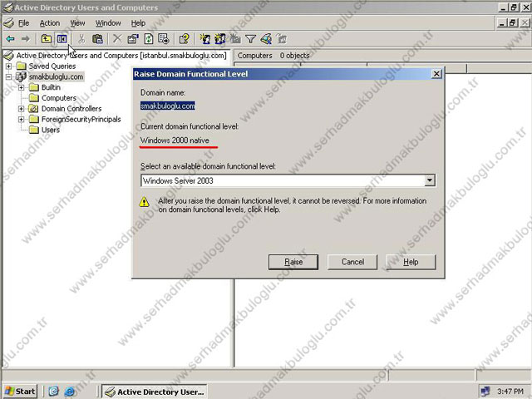
Task: Click the "0 objects" header text
Action: (x=294, y=56)
